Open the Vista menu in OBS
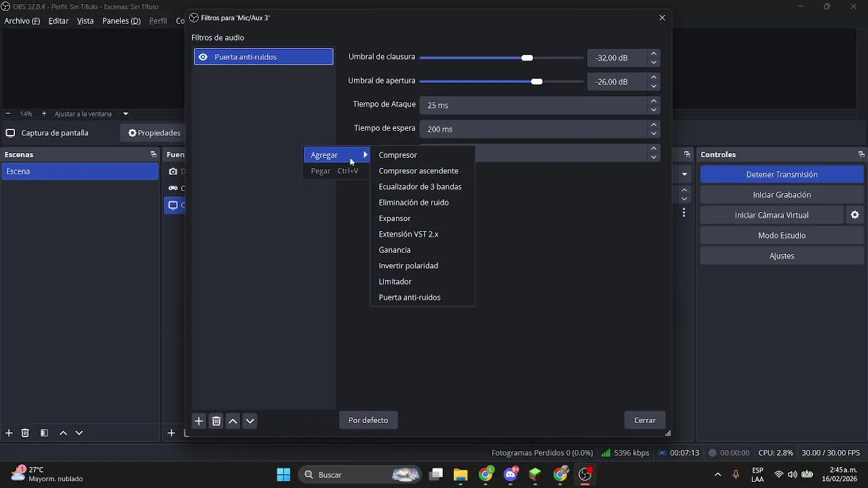The width and height of the screenshot is (868, 488). click(x=85, y=21)
